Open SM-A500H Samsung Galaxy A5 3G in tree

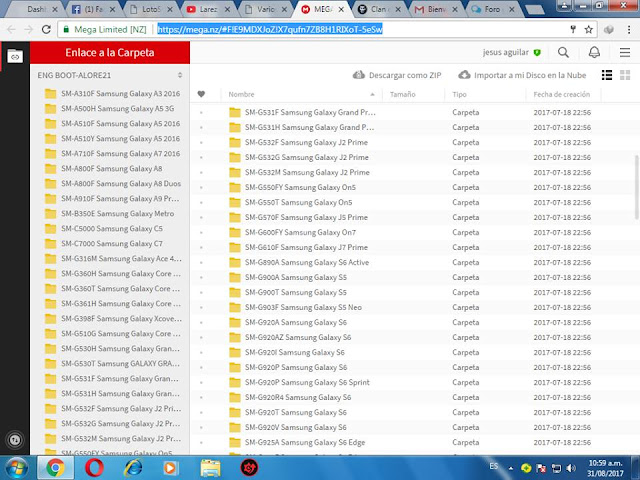tap(109, 109)
